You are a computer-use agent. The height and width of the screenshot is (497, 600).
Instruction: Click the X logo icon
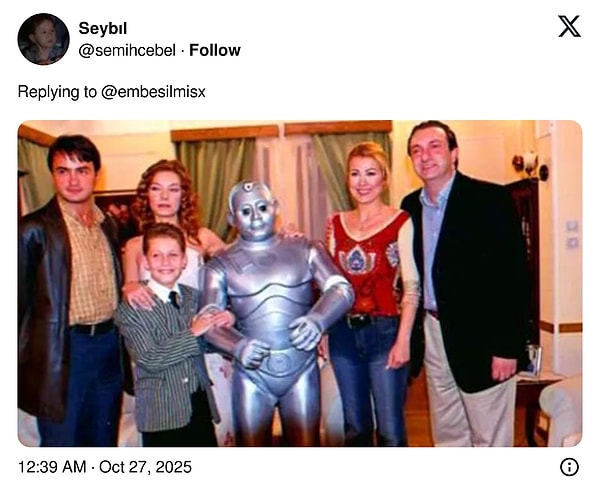pyautogui.click(x=569, y=26)
